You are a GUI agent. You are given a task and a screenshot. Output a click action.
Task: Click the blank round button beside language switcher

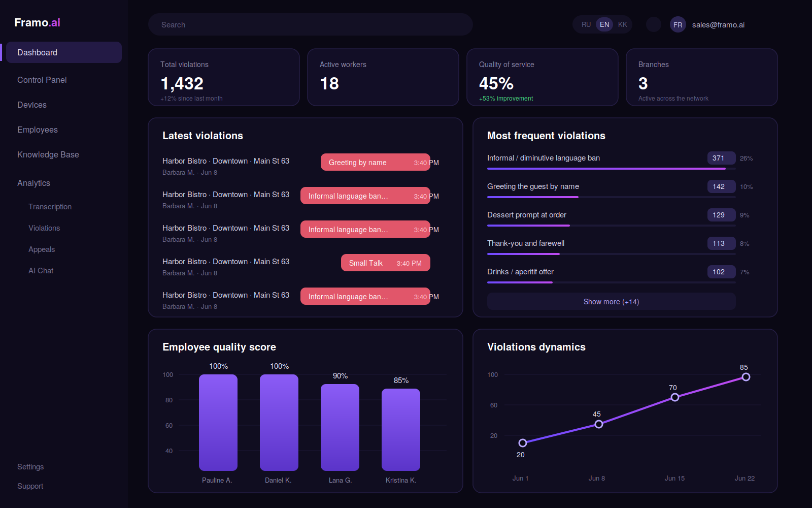pyautogui.click(x=653, y=24)
